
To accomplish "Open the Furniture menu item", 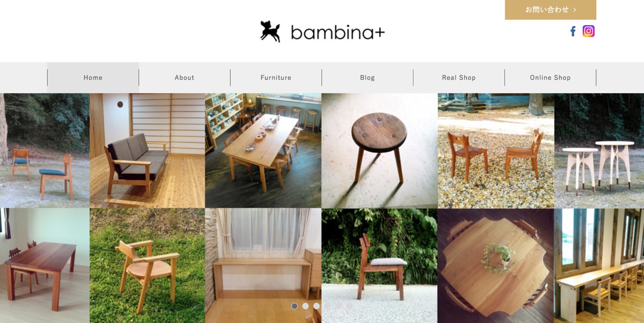I will pyautogui.click(x=276, y=77).
